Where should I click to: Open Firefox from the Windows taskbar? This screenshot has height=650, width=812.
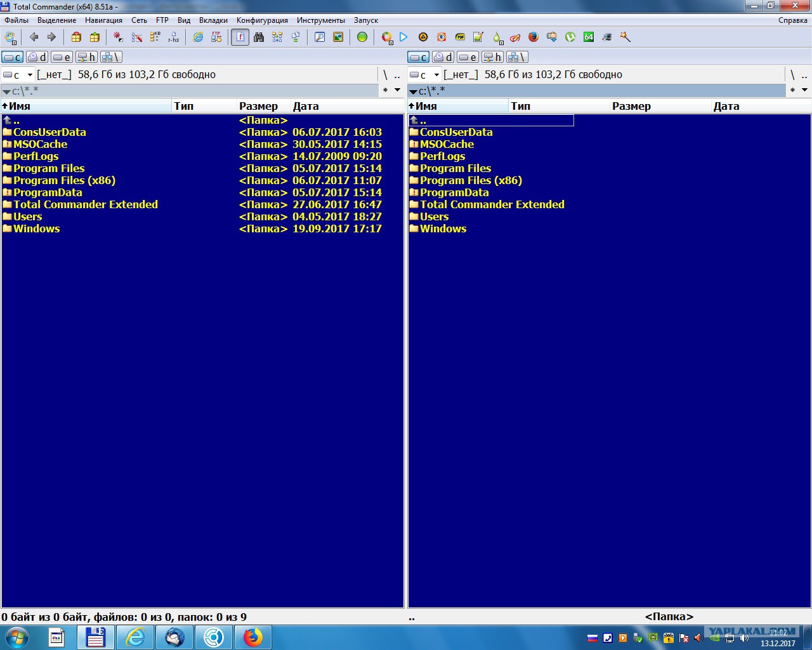[x=253, y=637]
